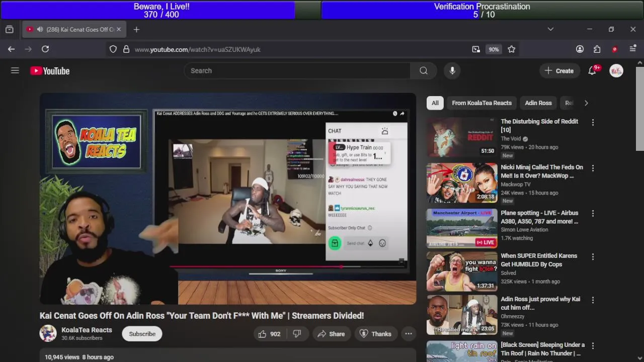Open KoalaTea Reacts channel name link
Image resolution: width=644 pixels, height=362 pixels.
pos(87,330)
